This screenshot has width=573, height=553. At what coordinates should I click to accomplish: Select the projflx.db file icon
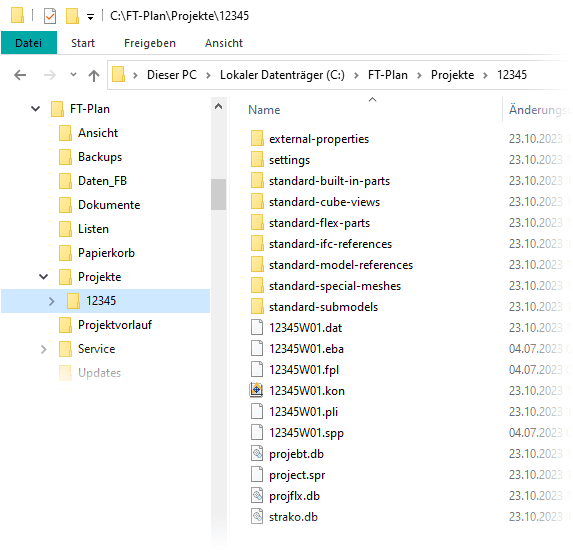click(x=257, y=496)
